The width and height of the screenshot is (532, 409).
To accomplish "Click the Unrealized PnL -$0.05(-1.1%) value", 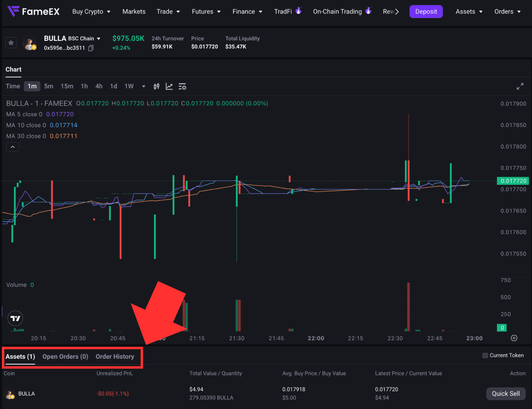I will coord(112,394).
